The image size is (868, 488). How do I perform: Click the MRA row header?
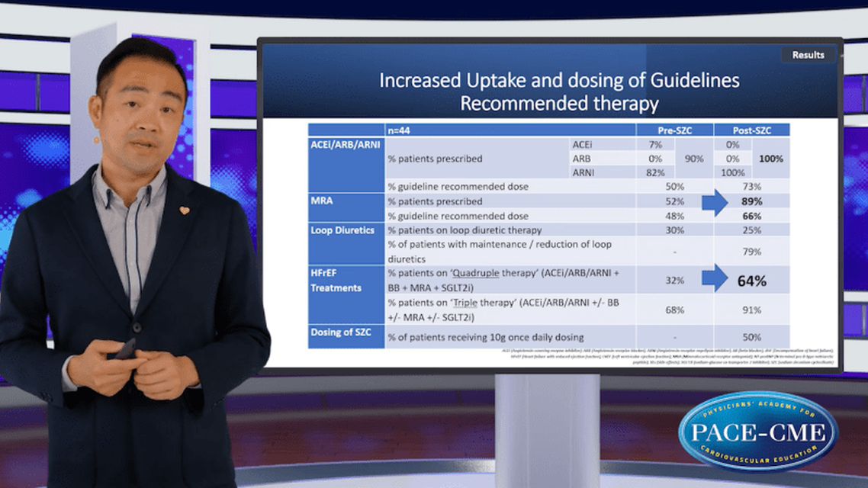coord(326,201)
